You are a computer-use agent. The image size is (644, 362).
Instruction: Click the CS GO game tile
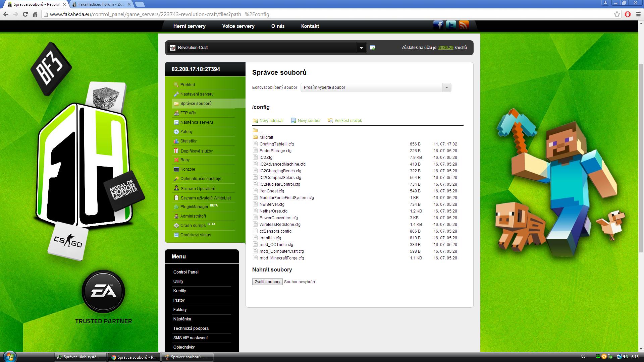[x=68, y=241]
